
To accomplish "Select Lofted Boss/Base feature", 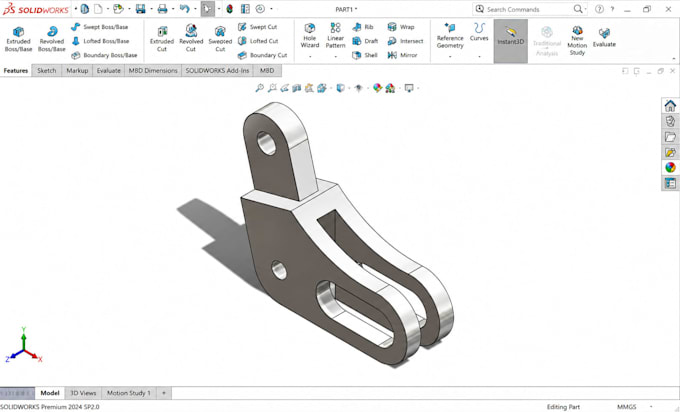I will [x=100, y=41].
